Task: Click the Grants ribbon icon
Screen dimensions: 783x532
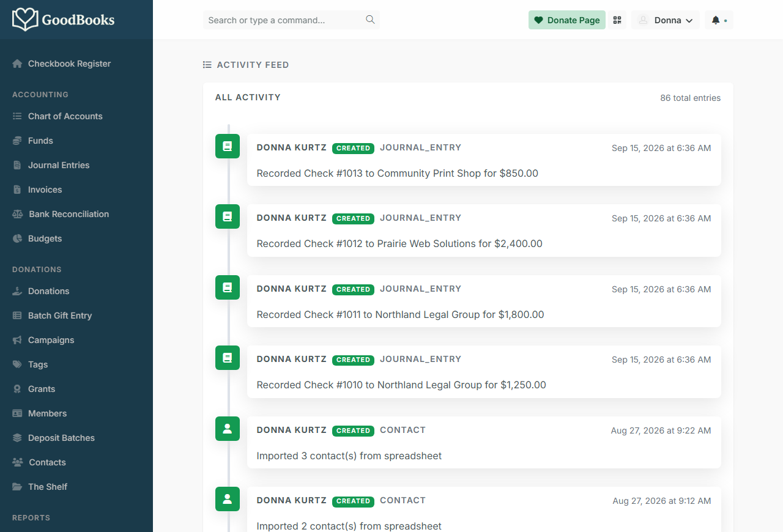Action: pos(17,389)
